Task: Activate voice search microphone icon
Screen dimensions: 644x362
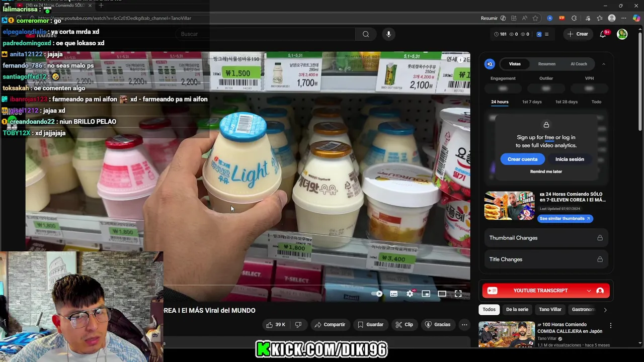Action: 388,34
